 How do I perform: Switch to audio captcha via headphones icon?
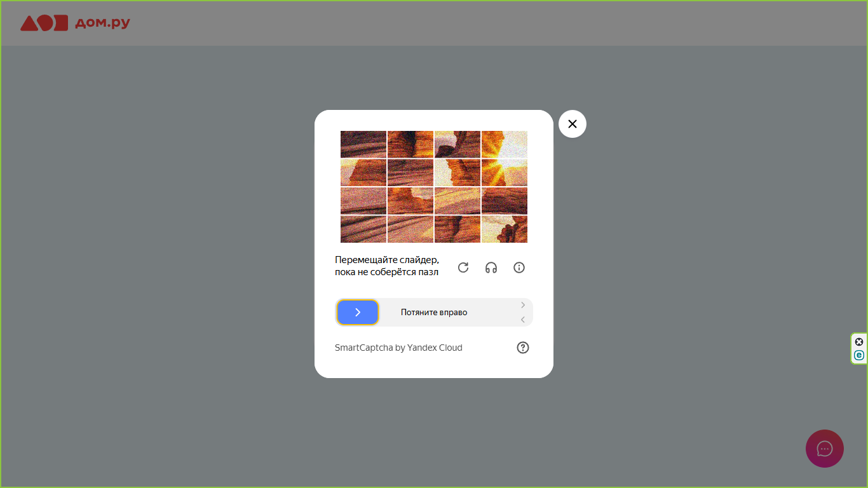(x=491, y=268)
